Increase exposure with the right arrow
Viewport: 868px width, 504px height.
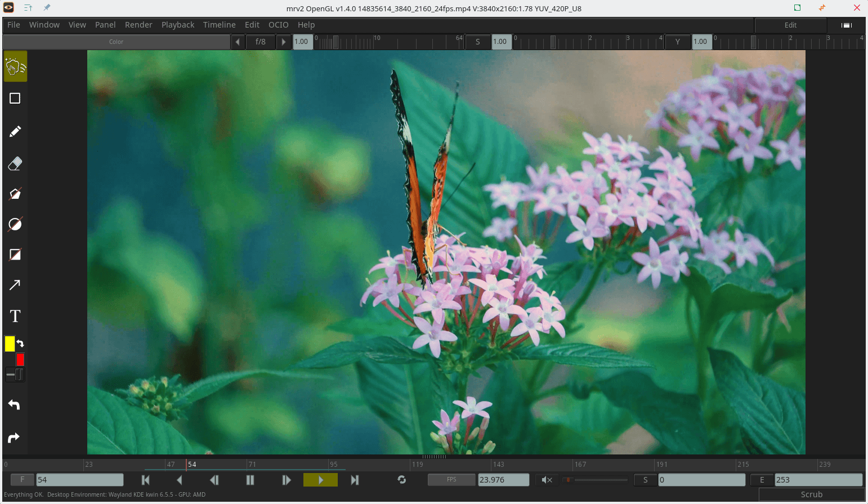284,42
